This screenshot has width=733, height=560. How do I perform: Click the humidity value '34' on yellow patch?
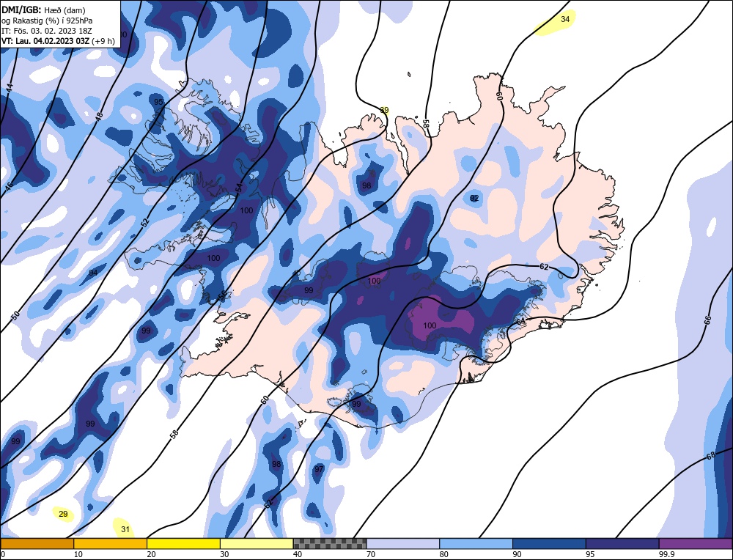point(565,19)
